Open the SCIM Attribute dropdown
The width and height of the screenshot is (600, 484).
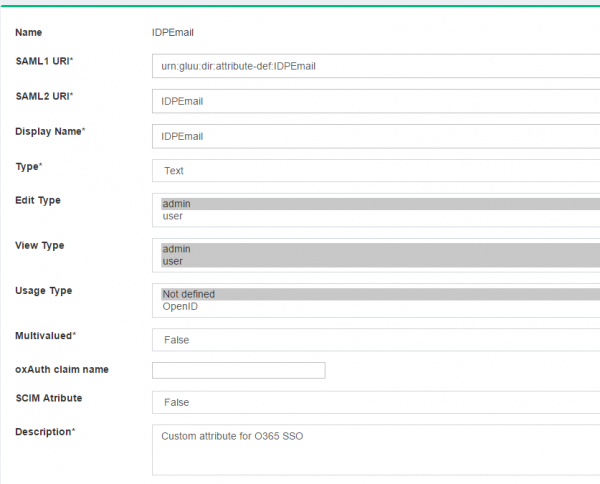pyautogui.click(x=375, y=402)
